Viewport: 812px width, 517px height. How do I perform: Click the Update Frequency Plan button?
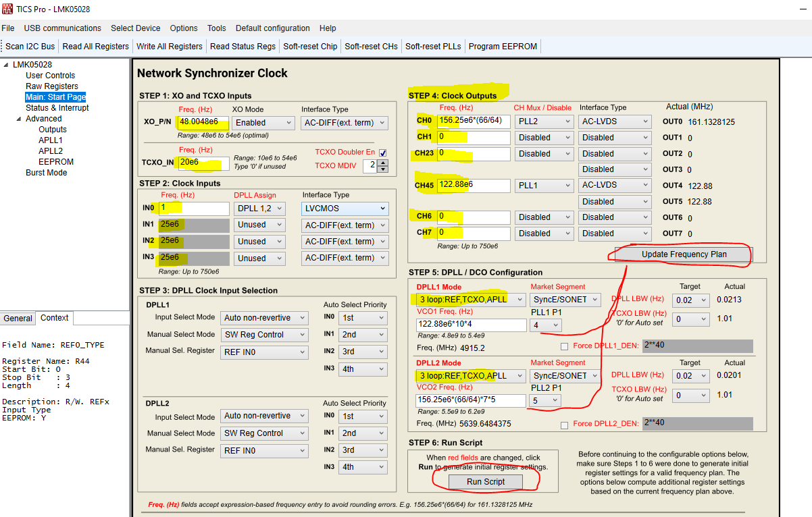point(683,254)
